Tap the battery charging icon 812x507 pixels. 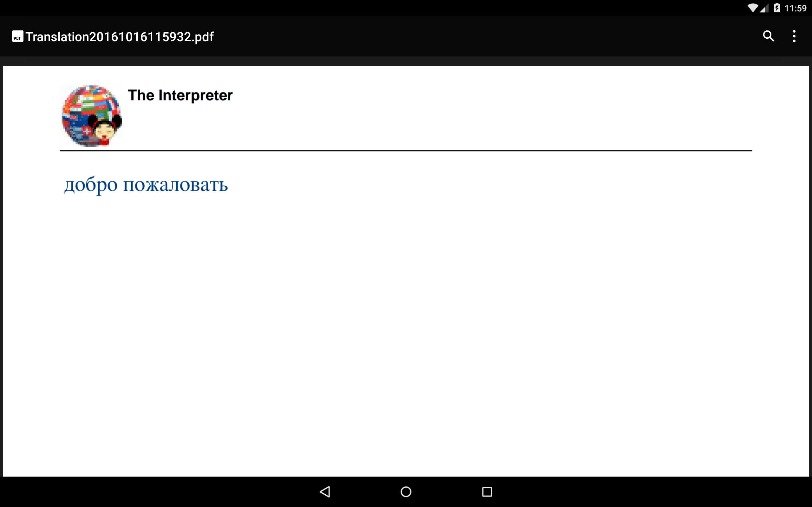coord(776,8)
